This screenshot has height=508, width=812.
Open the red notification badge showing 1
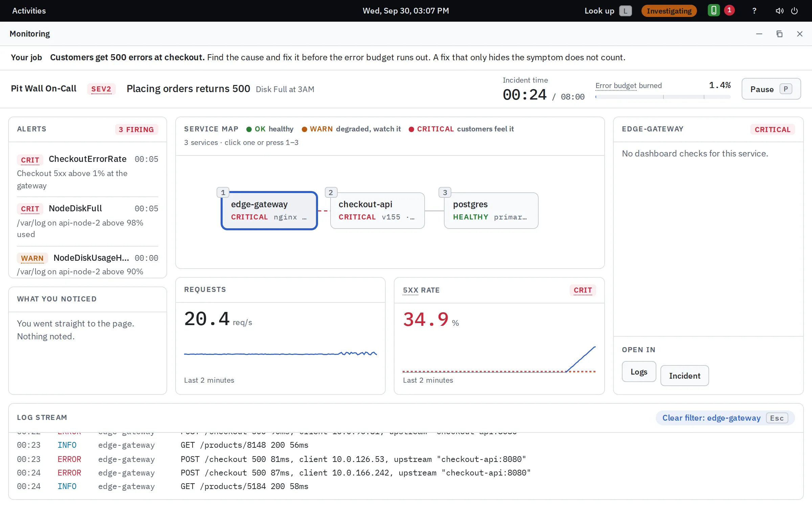point(729,10)
